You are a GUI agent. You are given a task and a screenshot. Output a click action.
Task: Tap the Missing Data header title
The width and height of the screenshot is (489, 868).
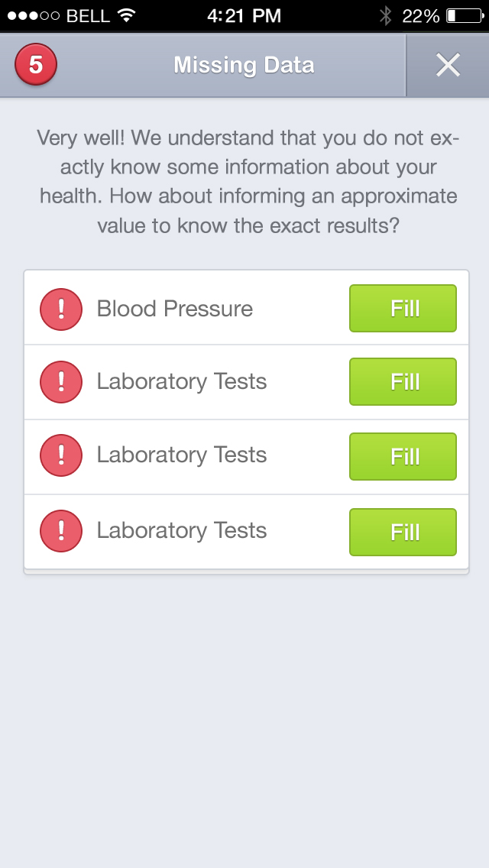click(244, 65)
